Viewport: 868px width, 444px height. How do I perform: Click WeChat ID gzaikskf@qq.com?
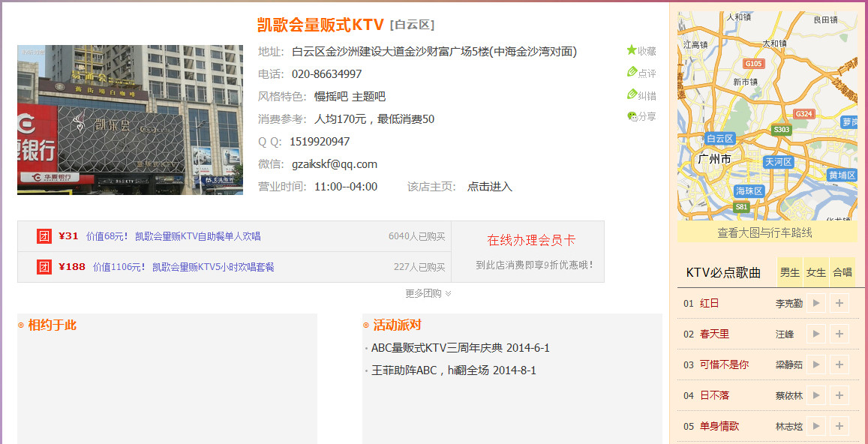[x=335, y=164]
